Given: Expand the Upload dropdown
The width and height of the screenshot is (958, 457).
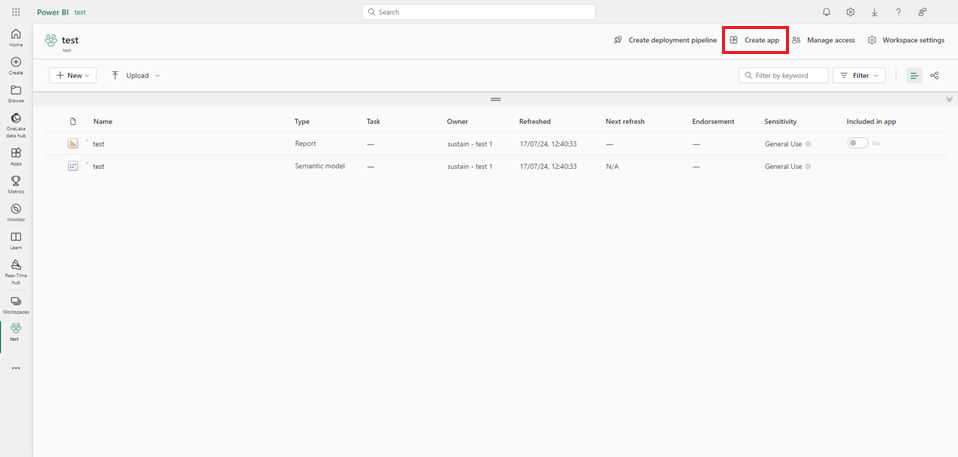Looking at the screenshot, I should pyautogui.click(x=136, y=75).
